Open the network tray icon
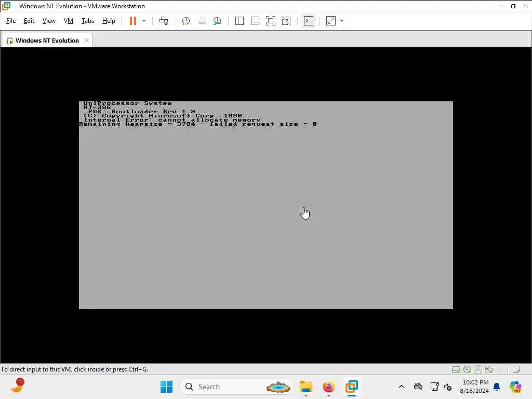The image size is (532, 399). tap(434, 387)
